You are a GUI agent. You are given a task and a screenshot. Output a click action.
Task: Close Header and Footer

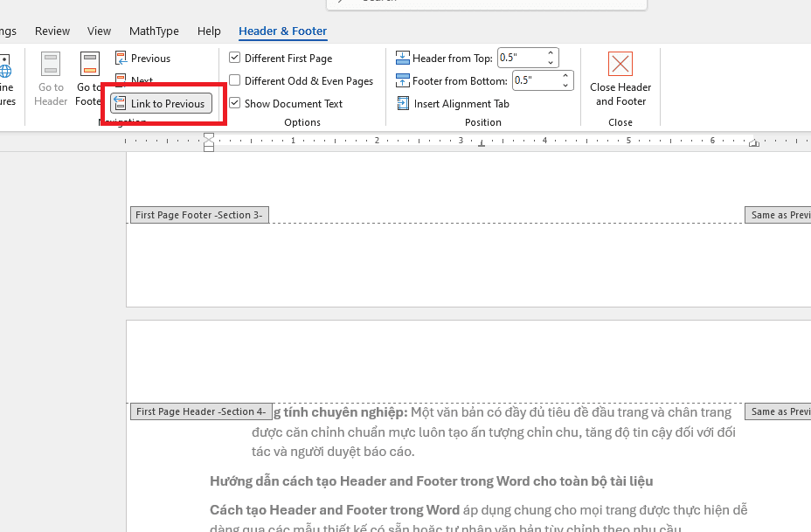point(620,79)
